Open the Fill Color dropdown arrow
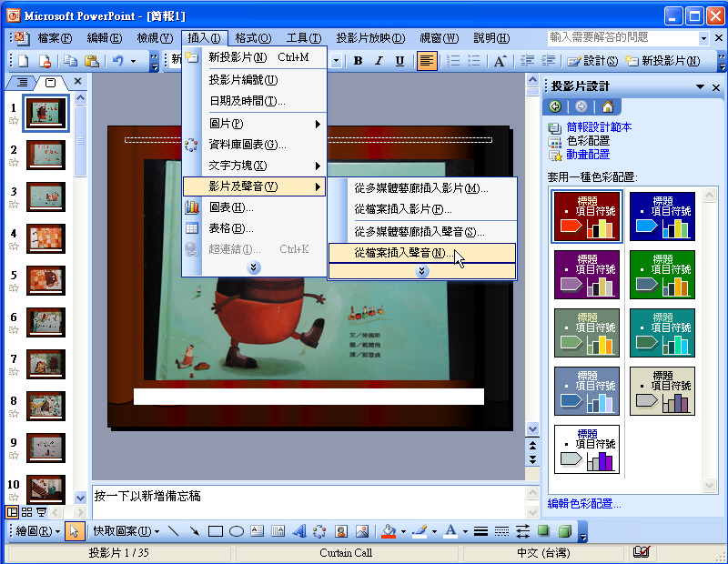Image resolution: width=728 pixels, height=564 pixels. tap(403, 531)
